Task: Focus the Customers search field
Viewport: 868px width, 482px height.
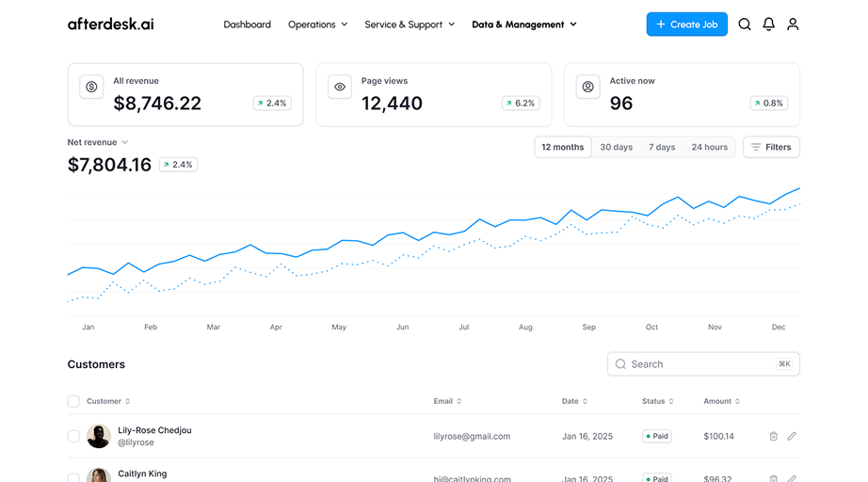Action: 703,364
